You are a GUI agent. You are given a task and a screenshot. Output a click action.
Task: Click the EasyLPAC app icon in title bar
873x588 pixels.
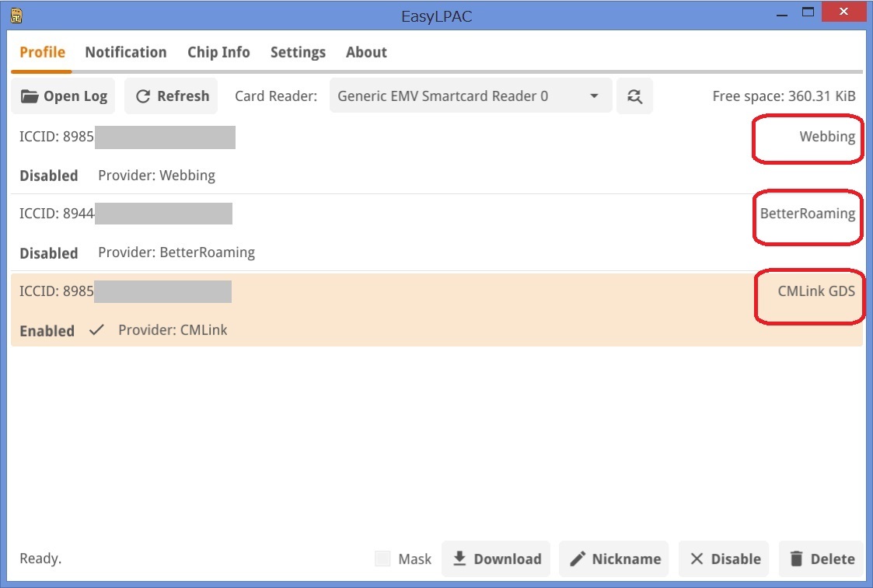tap(16, 15)
